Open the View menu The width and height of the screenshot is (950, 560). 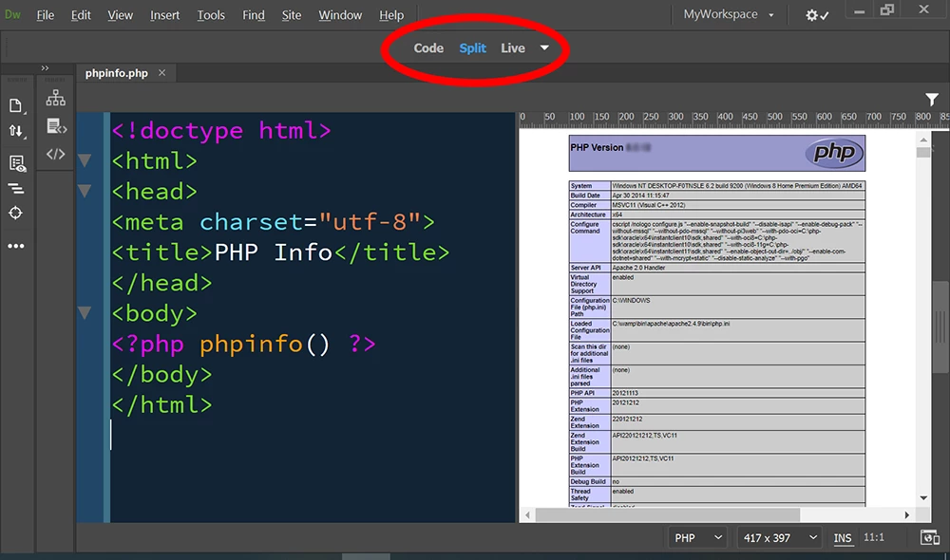(x=120, y=15)
